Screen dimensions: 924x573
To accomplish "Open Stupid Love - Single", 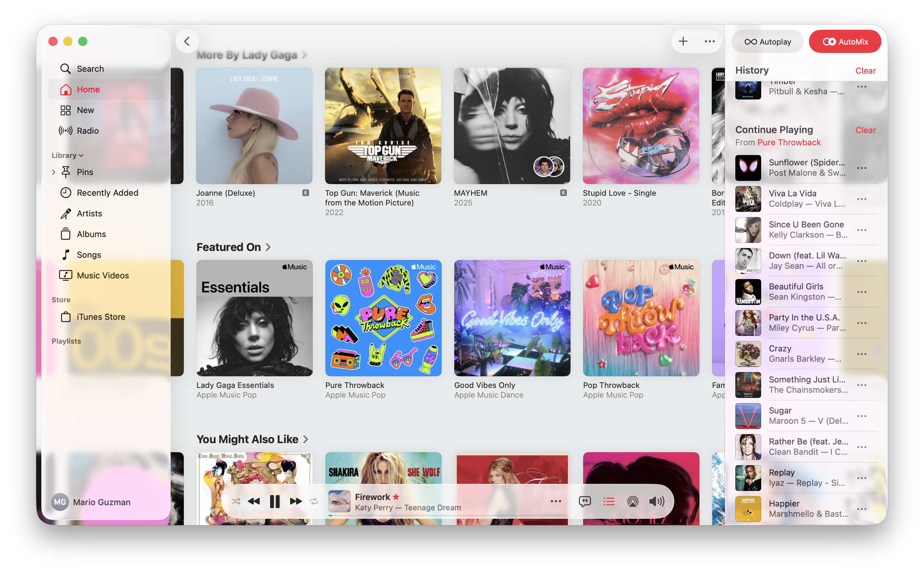I will pyautogui.click(x=641, y=126).
